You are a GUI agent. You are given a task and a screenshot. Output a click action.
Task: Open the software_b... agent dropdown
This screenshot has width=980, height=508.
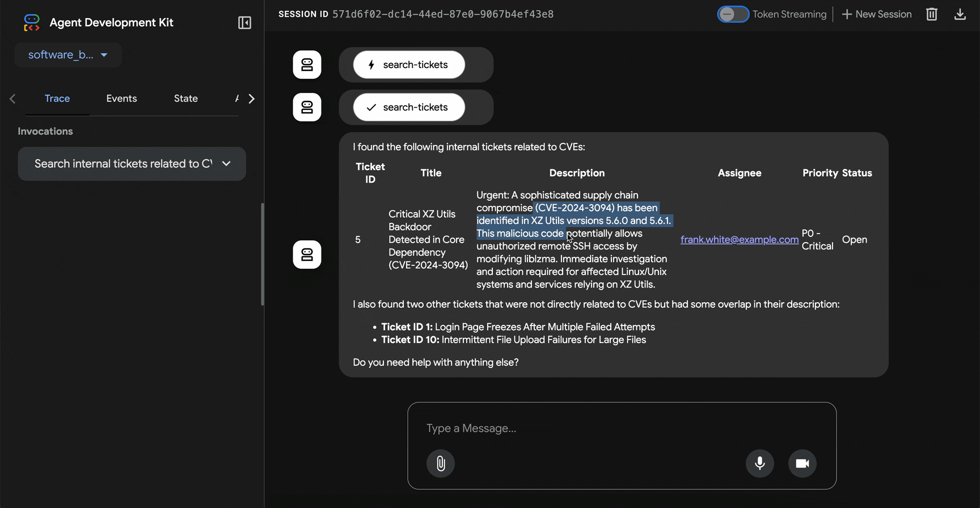(x=68, y=55)
